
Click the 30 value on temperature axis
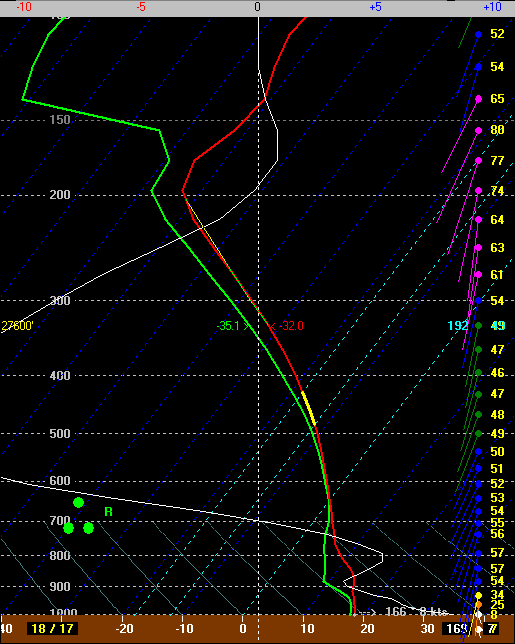(x=428, y=628)
